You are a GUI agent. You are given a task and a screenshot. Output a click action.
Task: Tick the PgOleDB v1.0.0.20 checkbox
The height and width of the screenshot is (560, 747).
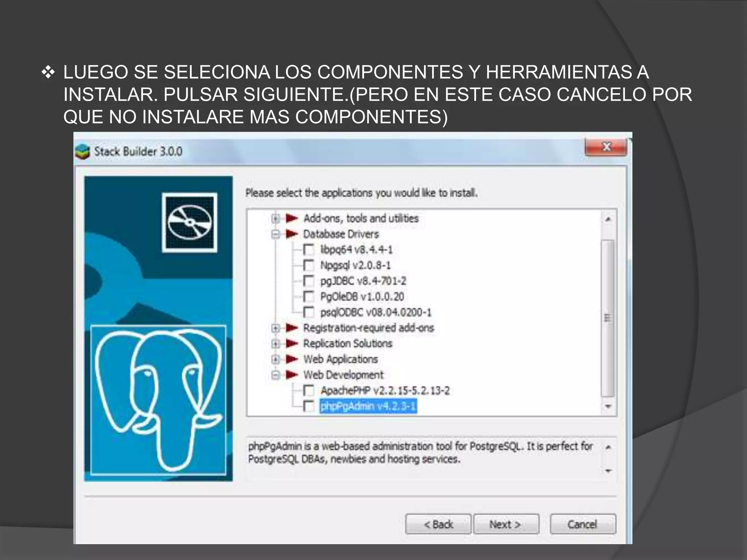[309, 297]
